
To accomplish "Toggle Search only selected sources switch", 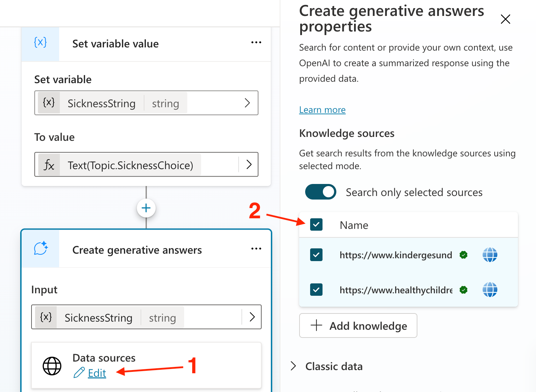I will (x=321, y=192).
